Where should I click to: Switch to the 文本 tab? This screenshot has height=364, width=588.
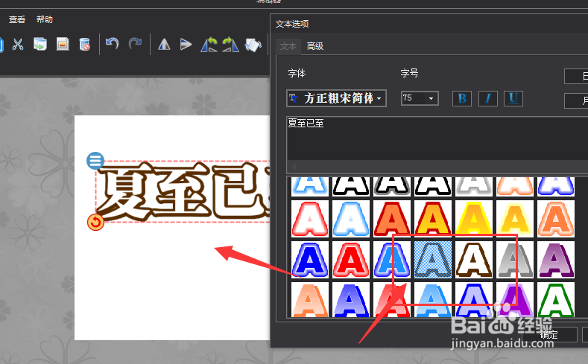pos(288,46)
